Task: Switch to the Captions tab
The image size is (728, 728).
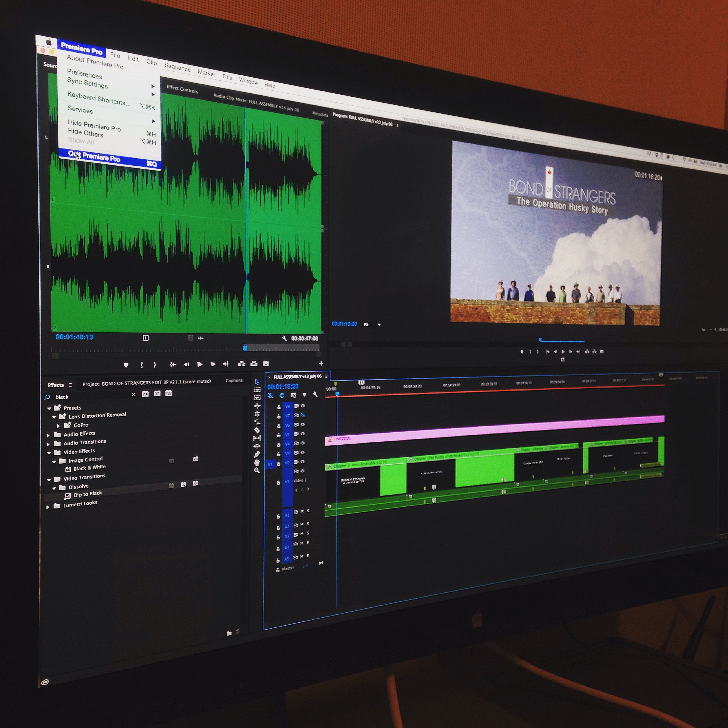Action: tap(234, 381)
